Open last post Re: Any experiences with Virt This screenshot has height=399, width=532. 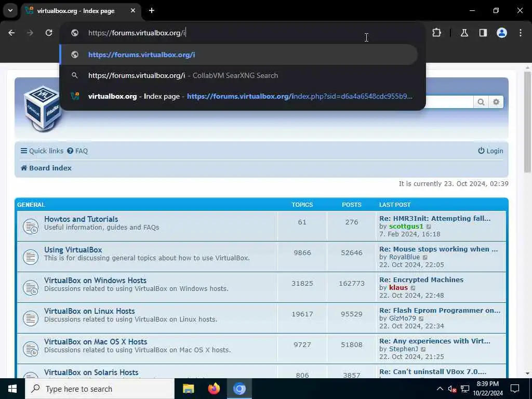435,341
